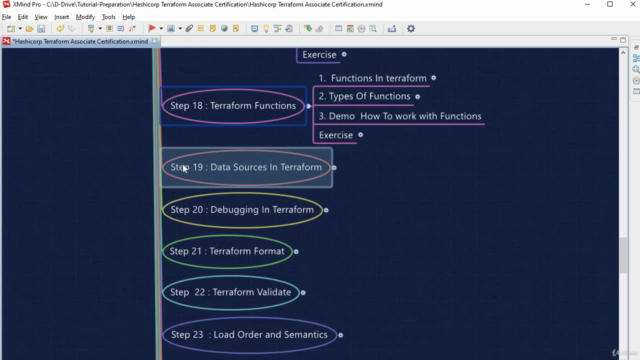Expand Step 20 Debugging In Terraform dot
Viewport: 640px width, 360px height.
[x=326, y=210]
